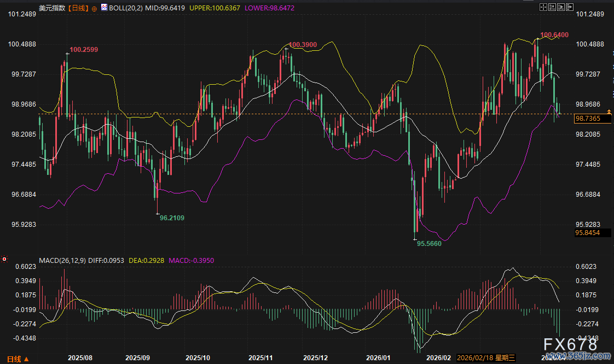
Task: Click the 2025/12 date axis label
Action: point(316,358)
